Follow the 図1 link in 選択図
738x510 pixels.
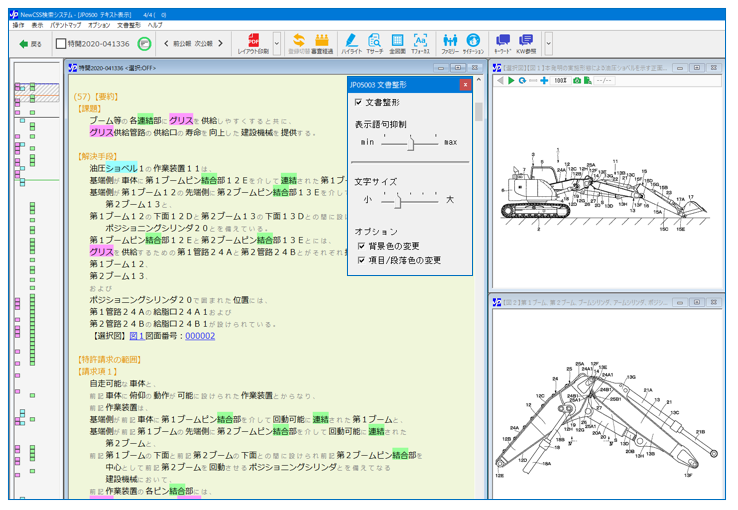(136, 336)
